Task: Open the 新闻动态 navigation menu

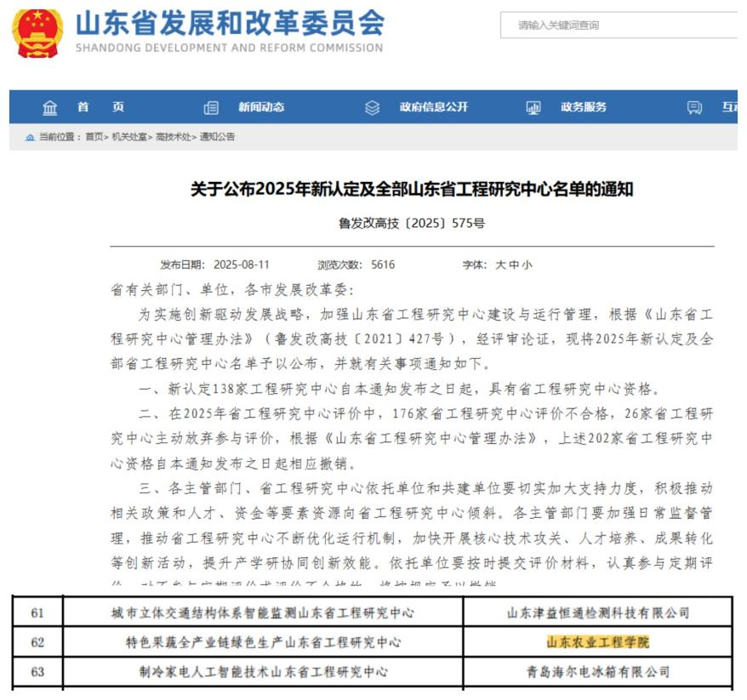Action: pos(261,107)
